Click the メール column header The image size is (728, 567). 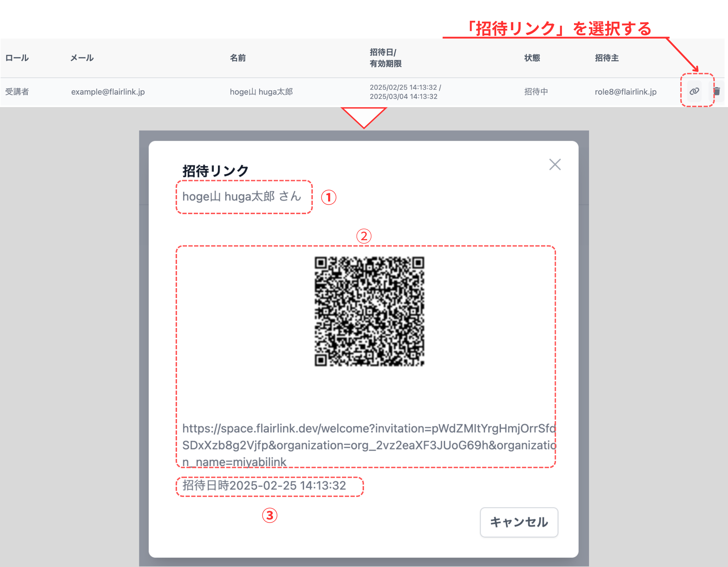(82, 58)
